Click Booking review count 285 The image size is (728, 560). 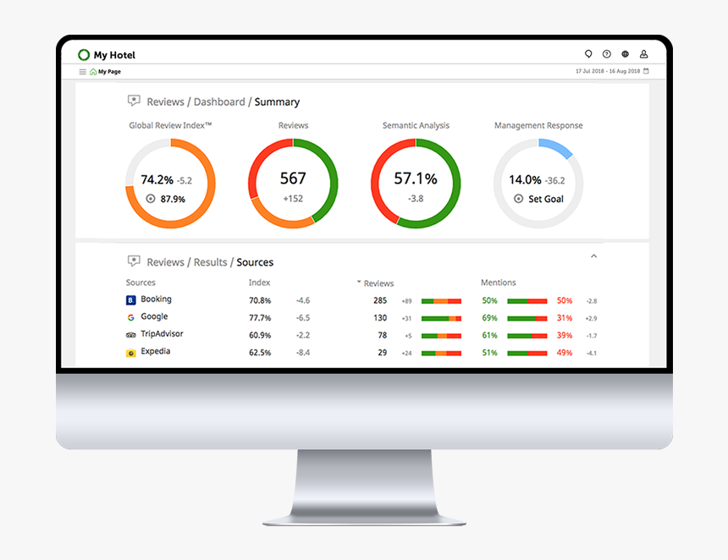380,300
